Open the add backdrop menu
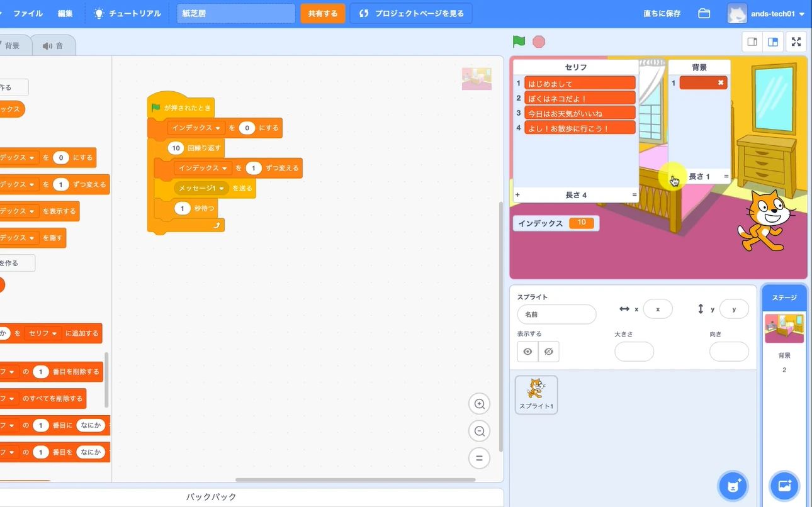This screenshot has width=812, height=507. [784, 486]
